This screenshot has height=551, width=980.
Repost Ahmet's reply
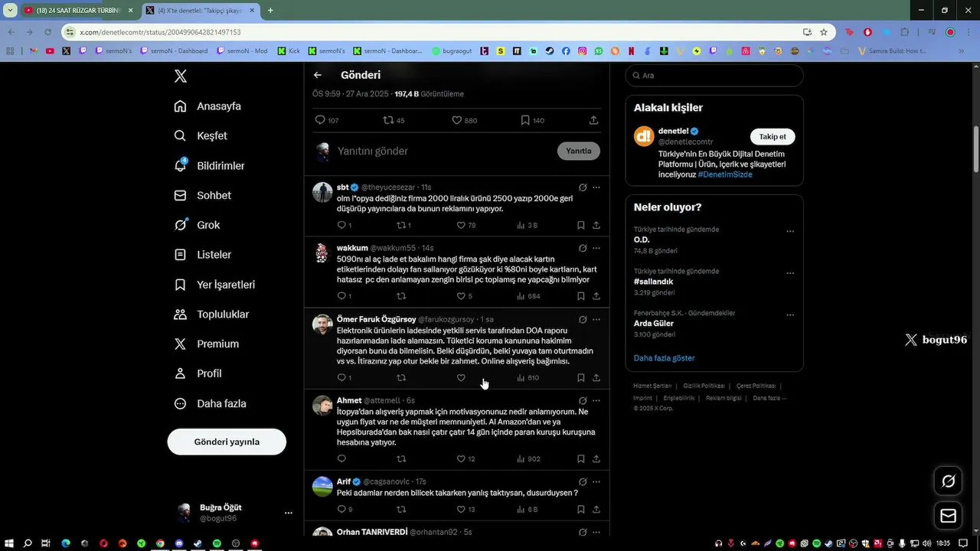coord(401,459)
